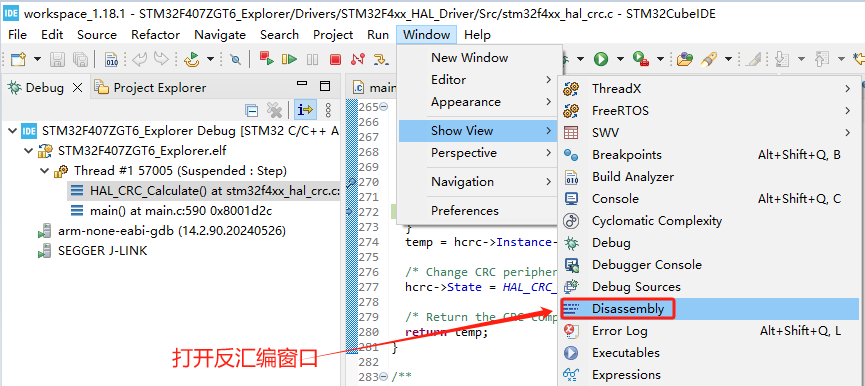Viewport: 865px width, 386px height.
Task: Open the Disassembly view
Action: pyautogui.click(x=709, y=308)
